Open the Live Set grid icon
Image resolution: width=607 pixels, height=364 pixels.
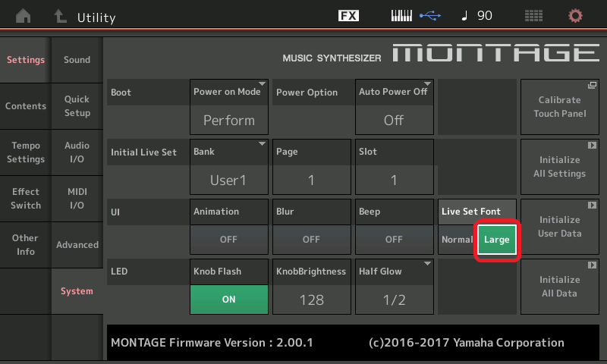tap(533, 16)
